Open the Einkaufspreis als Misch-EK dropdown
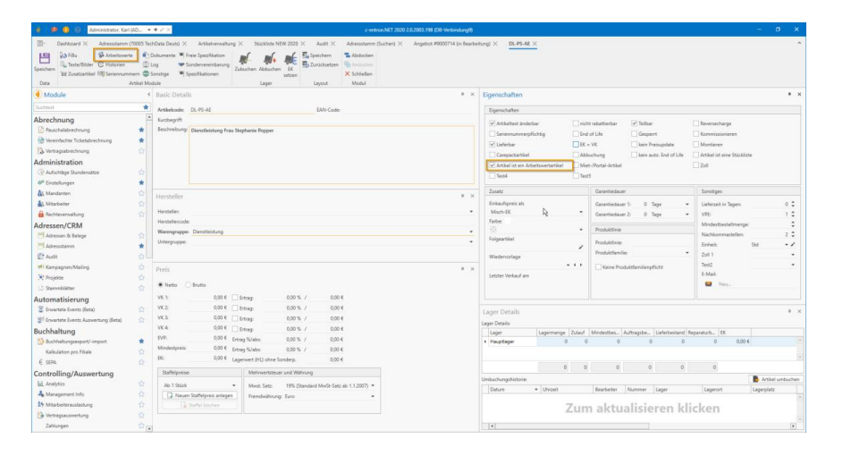Viewport: 868px width, 464px height. 581,213
